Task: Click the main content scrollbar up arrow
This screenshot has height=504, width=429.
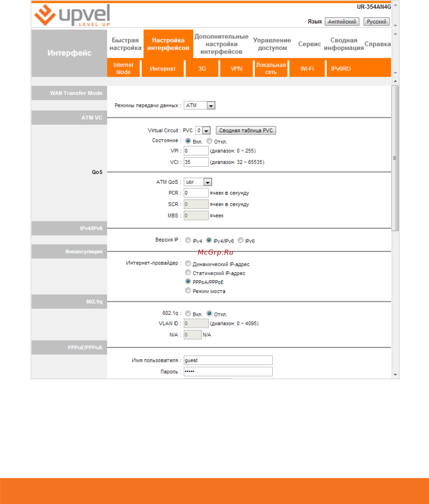Action: tap(395, 81)
